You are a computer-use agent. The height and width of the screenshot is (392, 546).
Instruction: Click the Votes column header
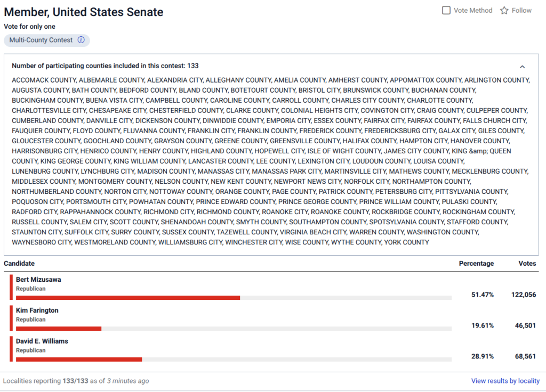(x=527, y=264)
